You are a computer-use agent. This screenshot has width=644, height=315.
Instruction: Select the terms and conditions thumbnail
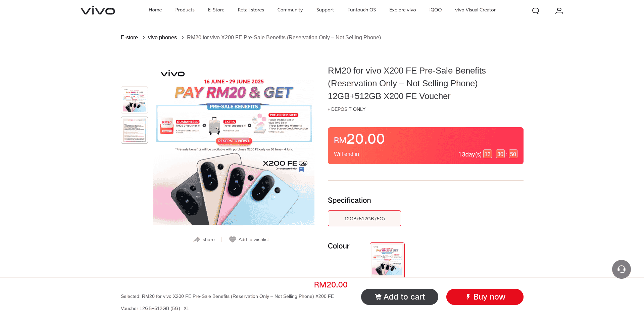(x=134, y=130)
